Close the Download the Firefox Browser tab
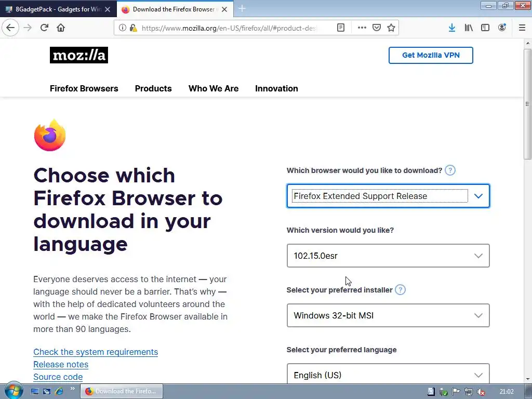532x399 pixels. coord(224,9)
